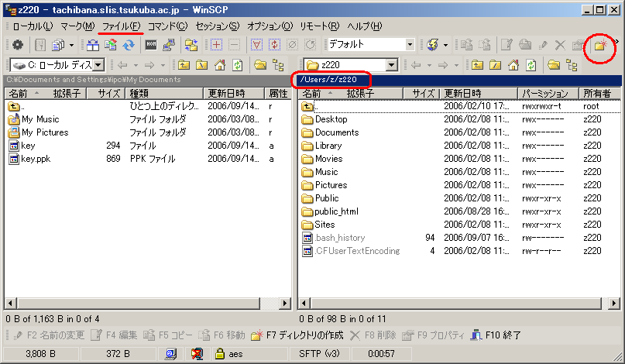Go to local panel root directory icon
This screenshot has height=364, width=625.
pos(201,64)
